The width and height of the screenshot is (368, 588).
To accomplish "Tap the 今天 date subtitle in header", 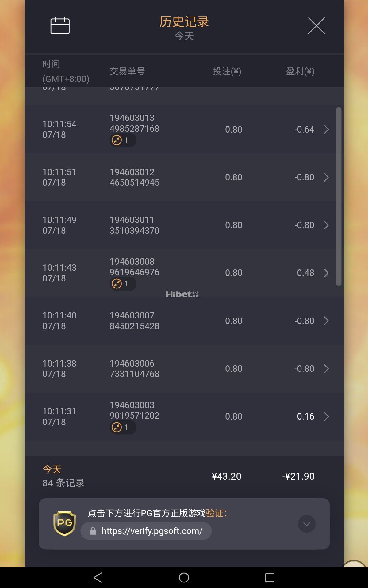I will coord(184,36).
